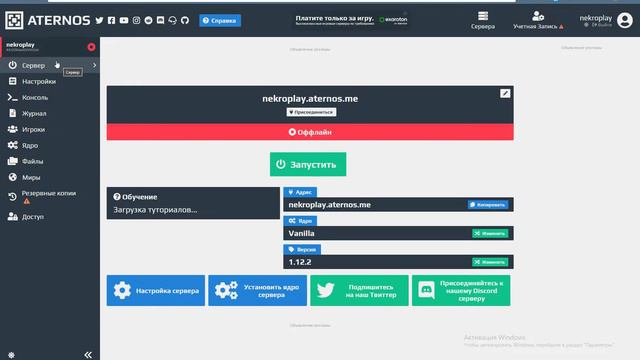The width and height of the screenshot is (640, 360).
Task: Click the Игроки players icon in sidebar
Action: [13, 129]
